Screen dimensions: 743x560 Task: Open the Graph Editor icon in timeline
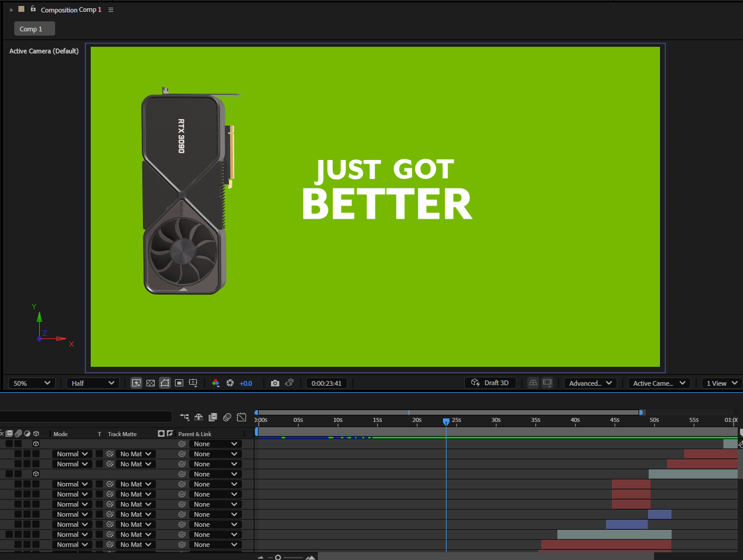241,417
